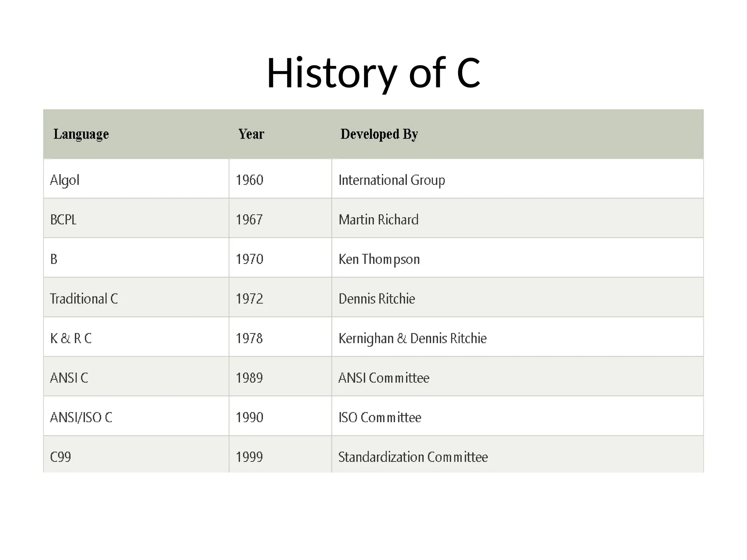The image size is (747, 560).
Task: Click the 'Martin Richard' cell
Action: [x=378, y=220]
